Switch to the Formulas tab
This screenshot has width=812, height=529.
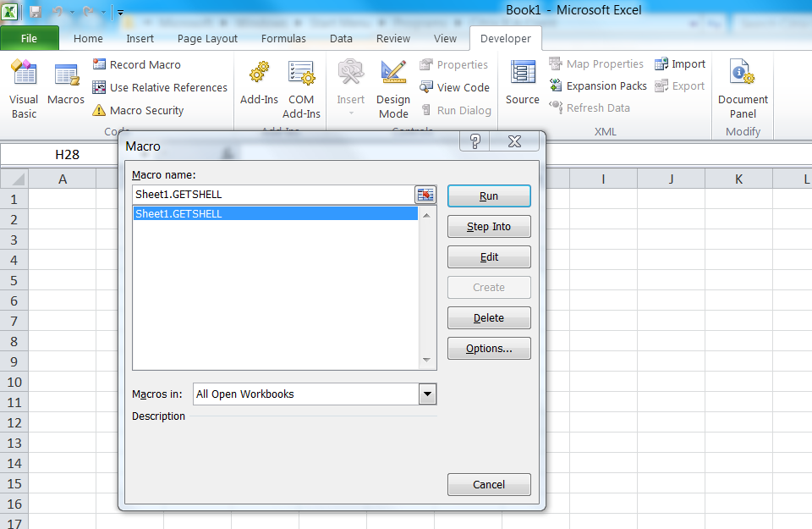[x=283, y=38]
